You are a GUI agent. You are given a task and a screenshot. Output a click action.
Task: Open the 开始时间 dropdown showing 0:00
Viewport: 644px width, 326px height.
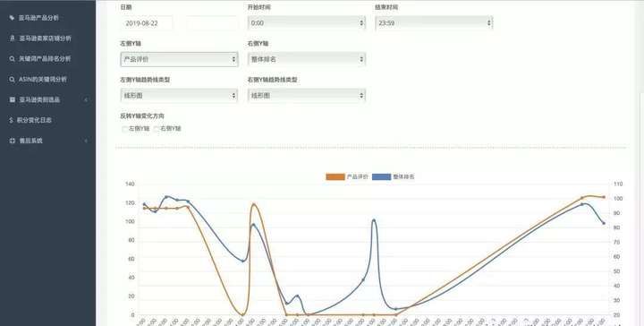click(x=307, y=23)
